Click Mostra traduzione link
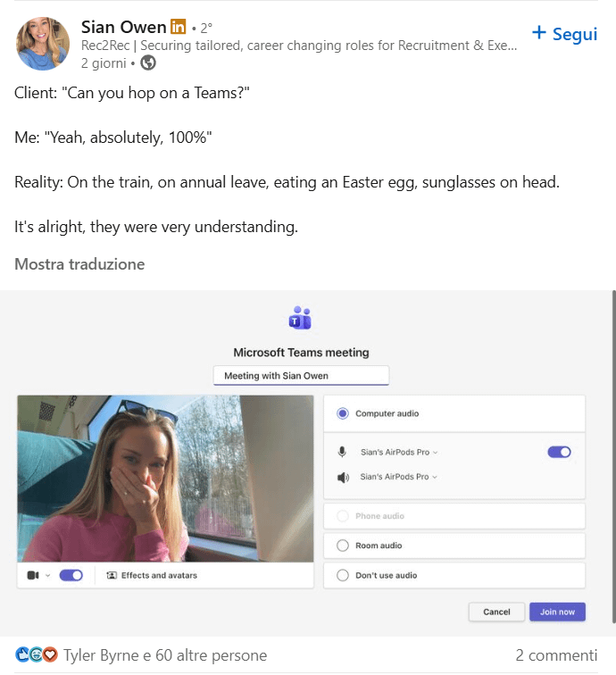The width and height of the screenshot is (616, 675). tap(79, 264)
